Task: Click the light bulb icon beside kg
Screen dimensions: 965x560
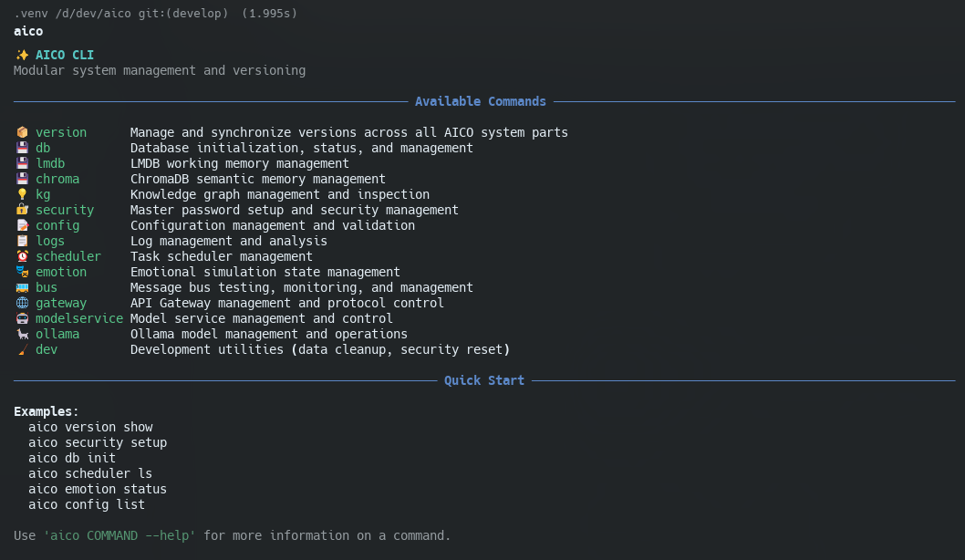Action: [x=22, y=194]
